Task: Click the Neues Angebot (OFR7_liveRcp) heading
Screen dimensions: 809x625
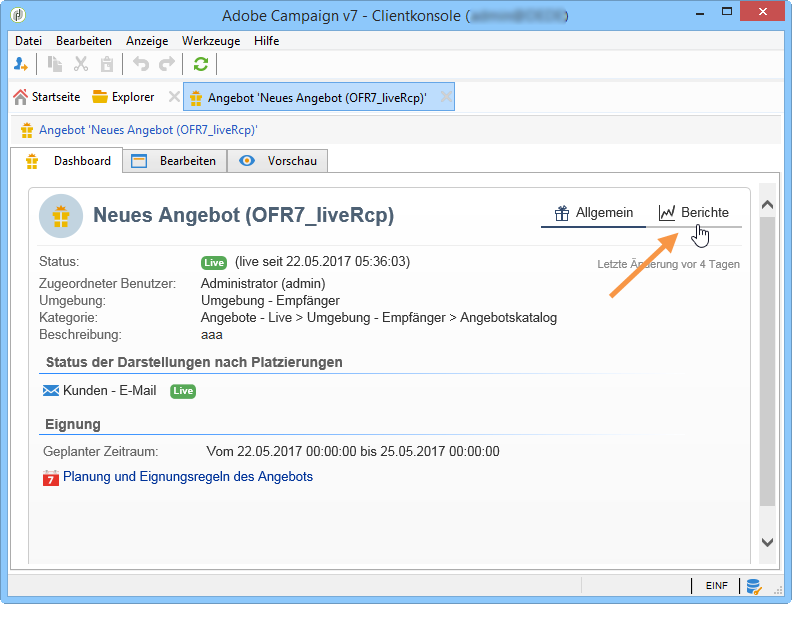Action: 244,215
